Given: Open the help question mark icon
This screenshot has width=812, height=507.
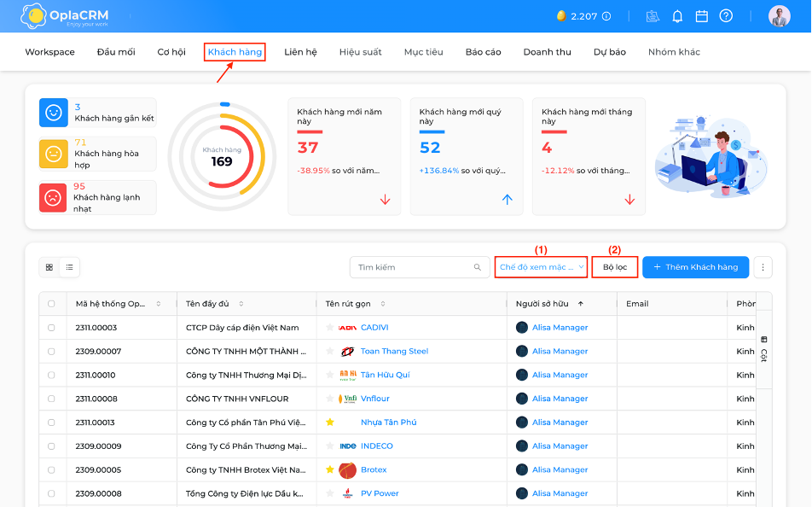Looking at the screenshot, I should click(726, 16).
